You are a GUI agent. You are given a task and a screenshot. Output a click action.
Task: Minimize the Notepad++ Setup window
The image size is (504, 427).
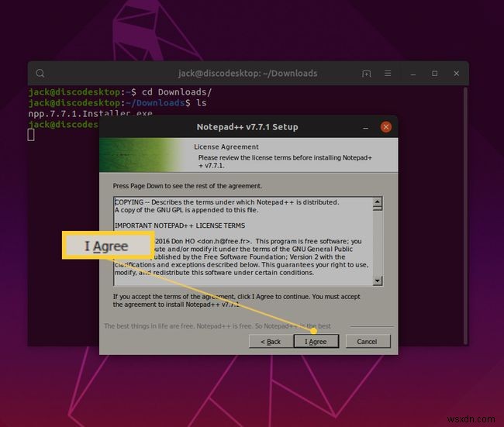[x=365, y=128]
